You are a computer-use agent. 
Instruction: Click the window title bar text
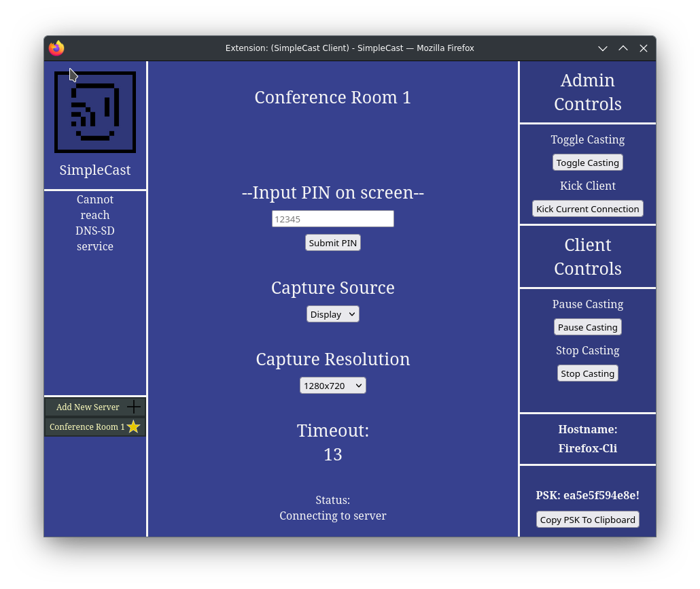[x=349, y=48]
